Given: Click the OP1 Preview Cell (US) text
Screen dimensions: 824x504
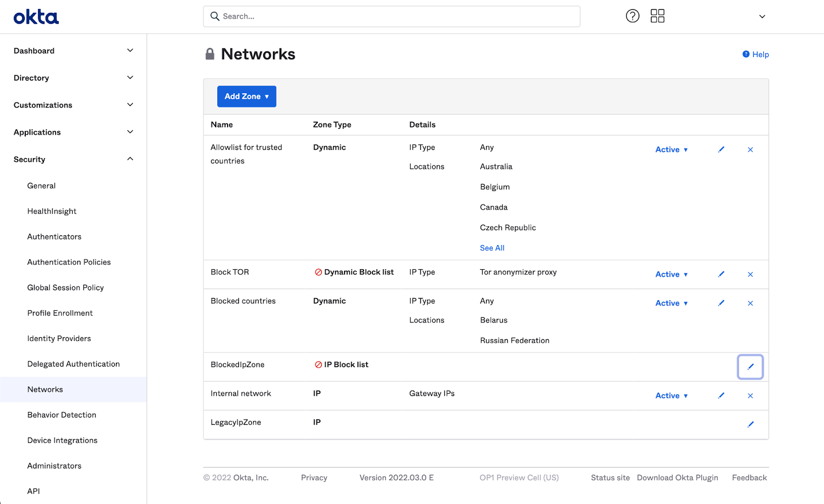Looking at the screenshot, I should (x=519, y=478).
